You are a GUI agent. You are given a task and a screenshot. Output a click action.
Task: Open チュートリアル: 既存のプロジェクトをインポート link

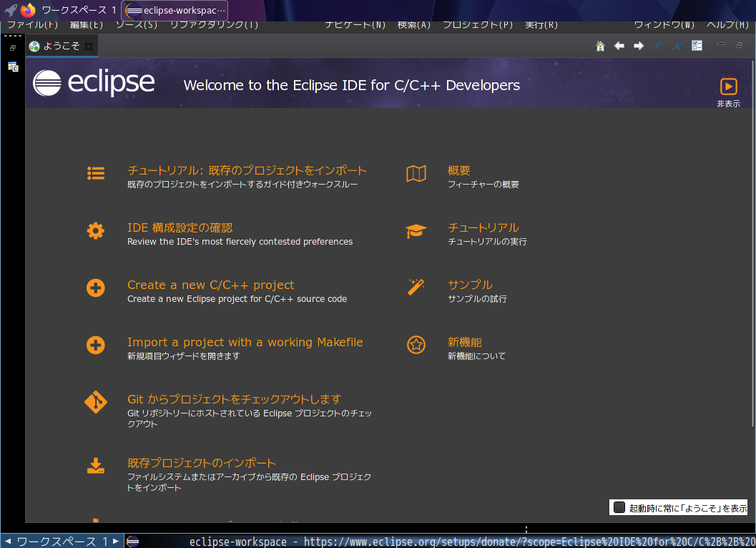(x=247, y=170)
